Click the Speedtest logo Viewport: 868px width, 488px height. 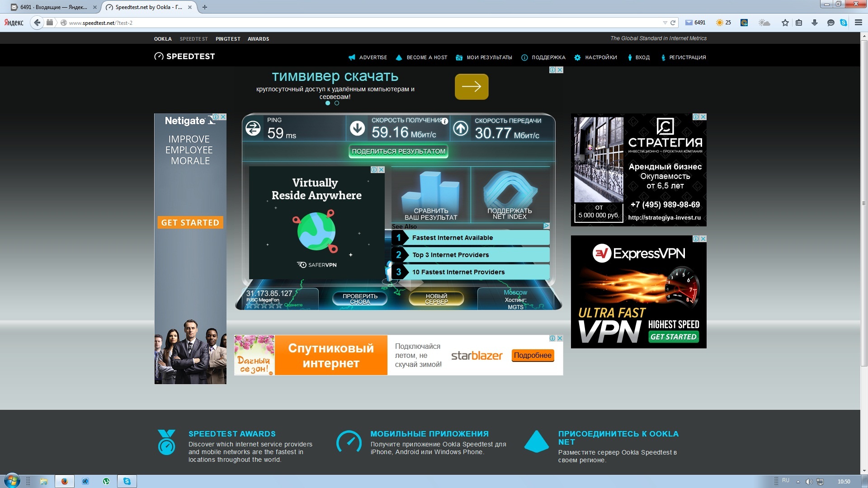(184, 56)
